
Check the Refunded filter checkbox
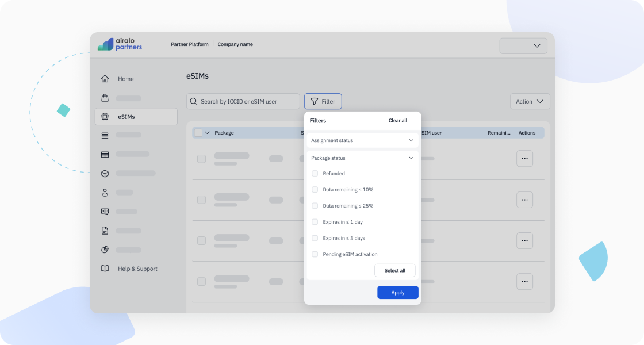pos(315,174)
